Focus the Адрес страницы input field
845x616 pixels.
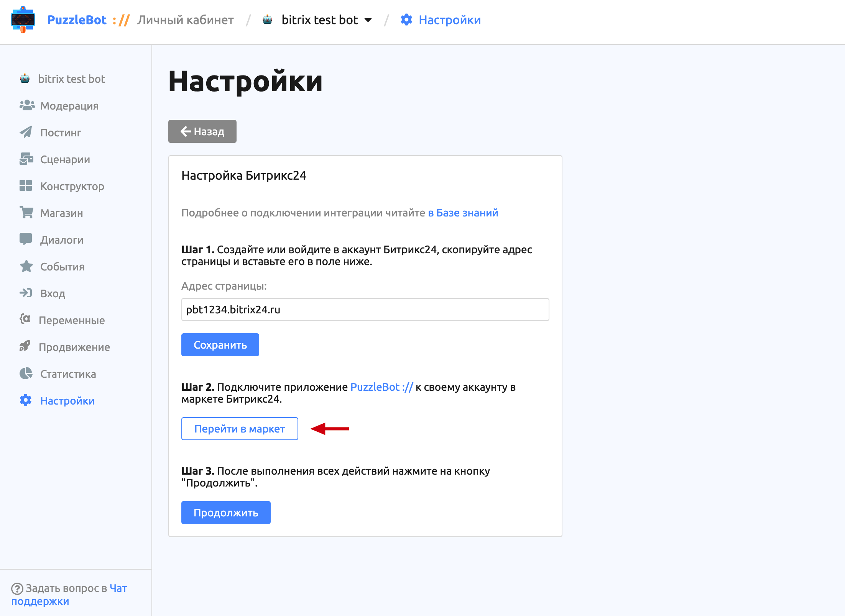click(365, 310)
